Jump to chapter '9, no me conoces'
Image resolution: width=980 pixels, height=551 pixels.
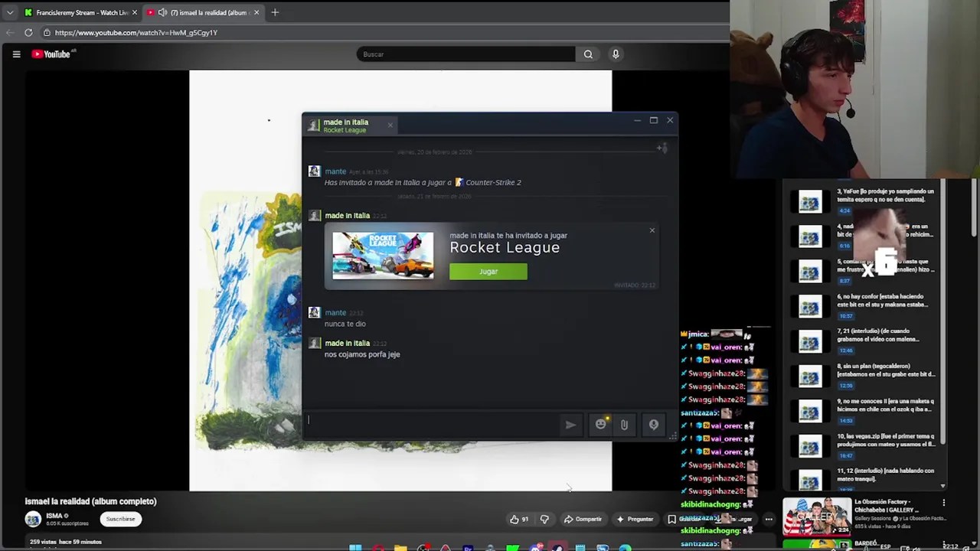pyautogui.click(x=866, y=411)
